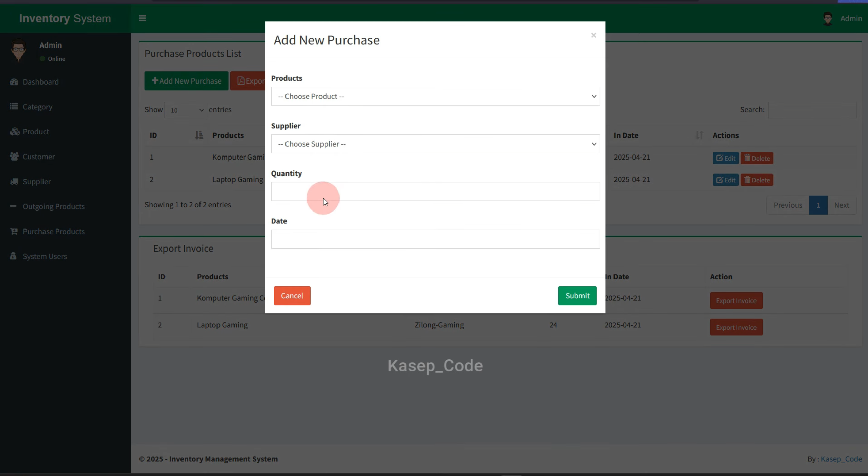
Task: Delete the Laptop Gaming purchase row
Action: point(757,180)
